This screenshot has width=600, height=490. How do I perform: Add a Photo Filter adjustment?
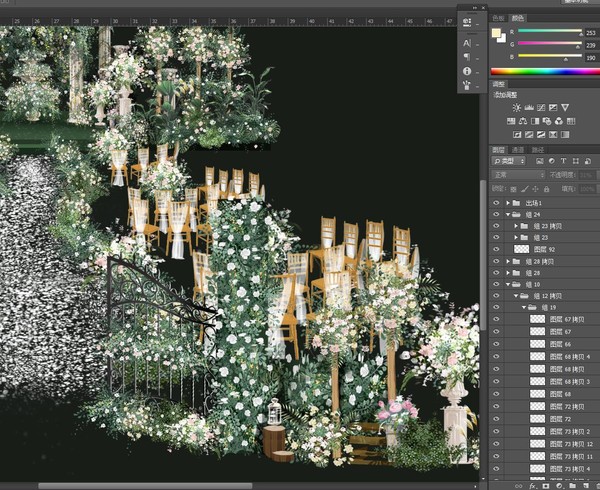[x=547, y=121]
